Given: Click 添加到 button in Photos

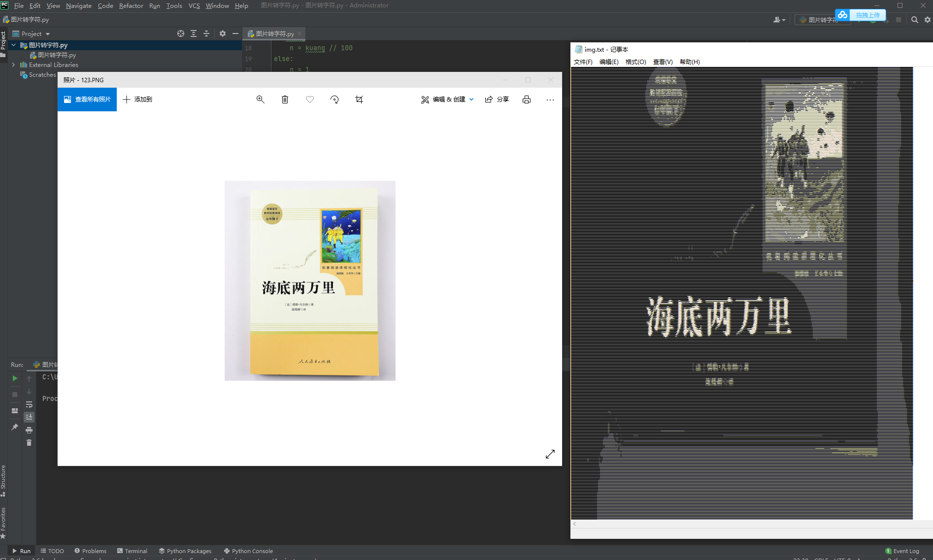Looking at the screenshot, I should 137,99.
